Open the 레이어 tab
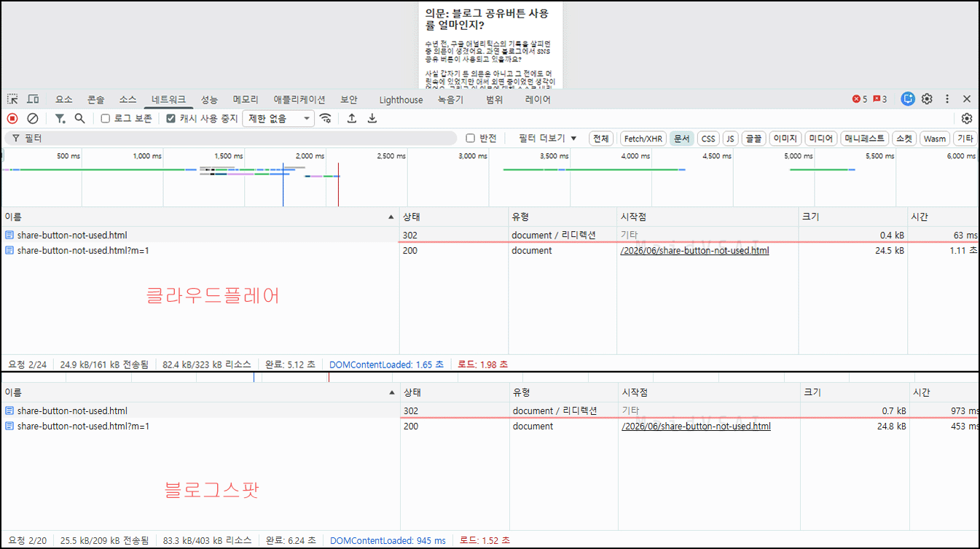Screen dimensions: 980x549 coord(538,100)
